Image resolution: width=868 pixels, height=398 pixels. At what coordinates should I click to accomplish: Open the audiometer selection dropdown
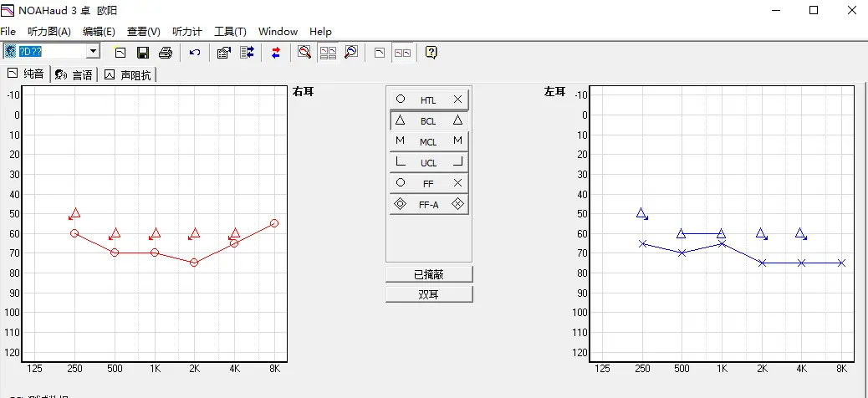92,52
